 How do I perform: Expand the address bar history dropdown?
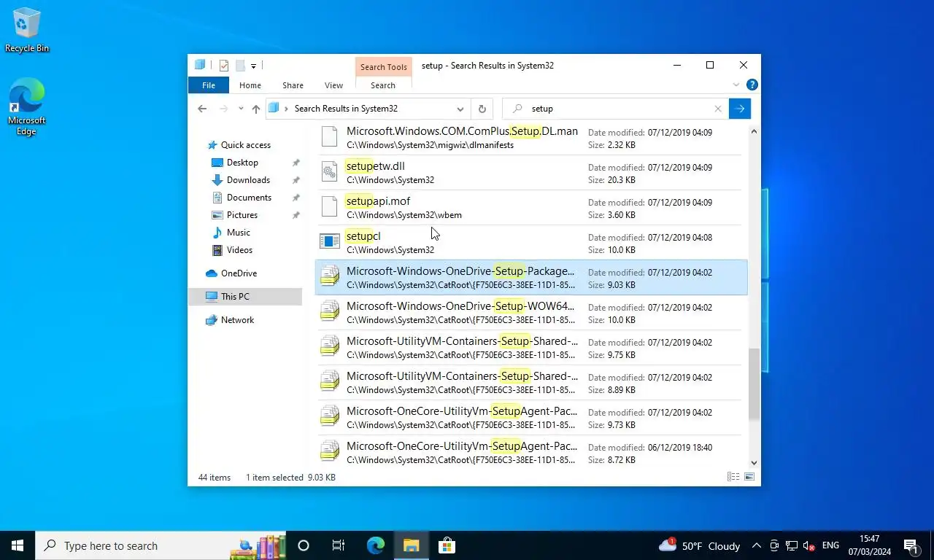[x=460, y=109]
